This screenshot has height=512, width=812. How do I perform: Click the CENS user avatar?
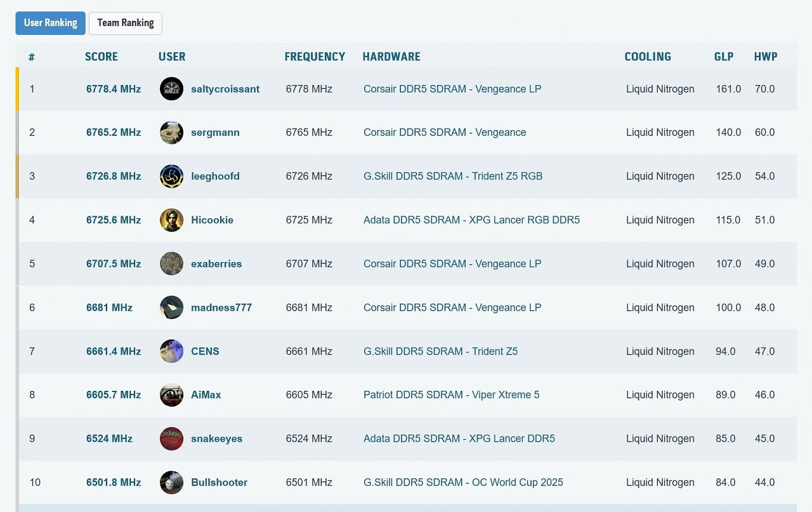(x=171, y=351)
